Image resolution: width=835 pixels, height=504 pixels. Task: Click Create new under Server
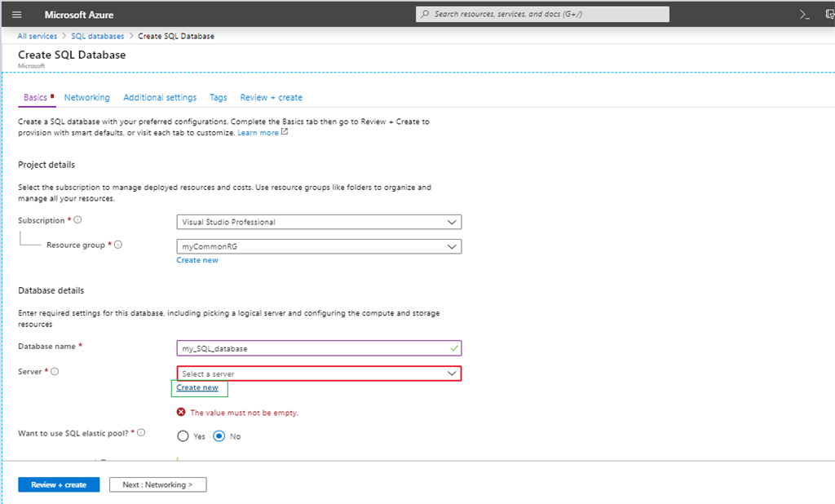coord(197,387)
